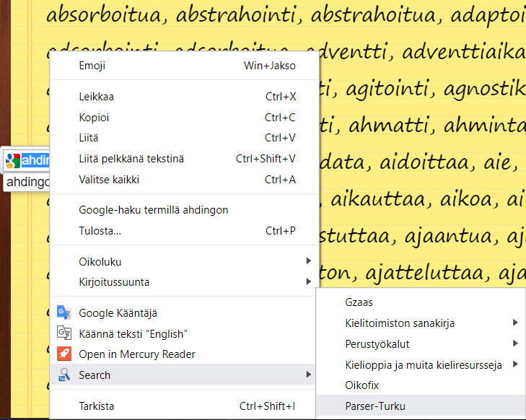Choose Leikkaa to cut the selection
Viewport: 526px width, 420px height.
pyautogui.click(x=96, y=97)
